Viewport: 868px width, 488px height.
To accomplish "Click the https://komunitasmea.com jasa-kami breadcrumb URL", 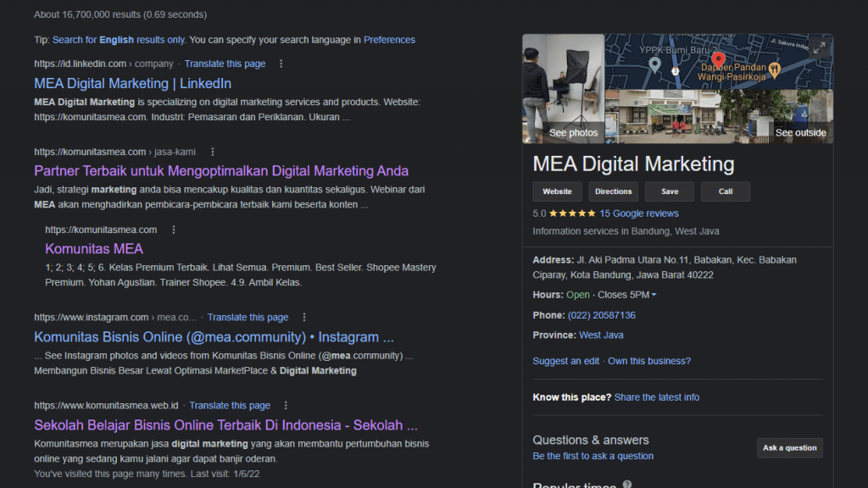I will 114,152.
